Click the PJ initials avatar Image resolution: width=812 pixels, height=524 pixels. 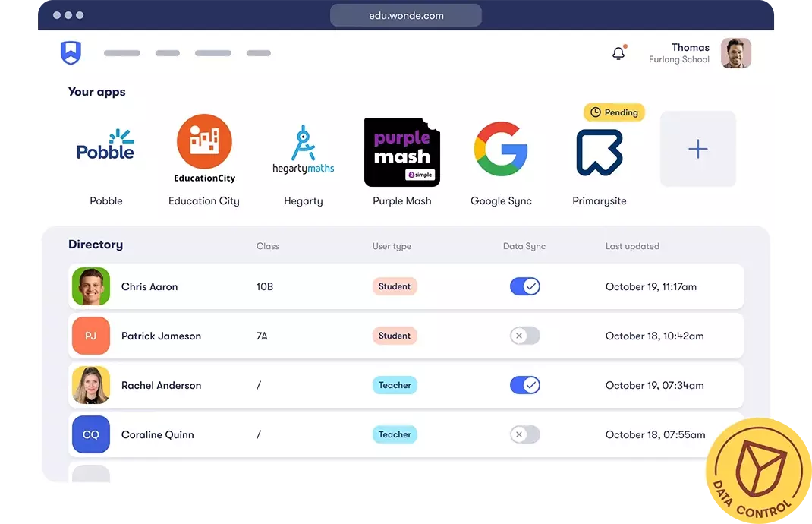(91, 336)
